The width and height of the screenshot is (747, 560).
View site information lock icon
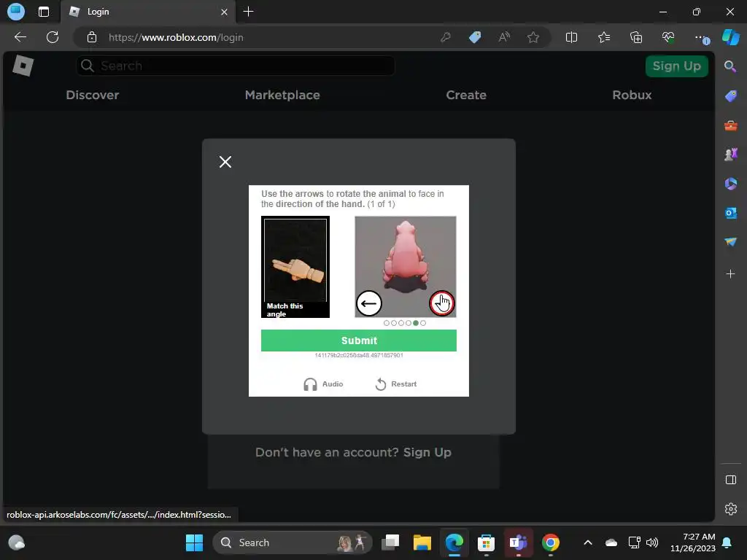(92, 37)
